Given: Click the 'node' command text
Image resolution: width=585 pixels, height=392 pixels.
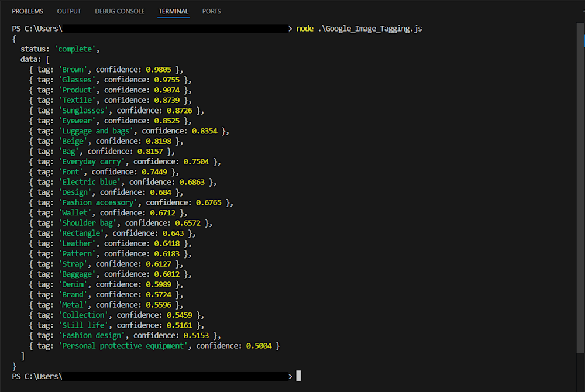Looking at the screenshot, I should pyautogui.click(x=305, y=29).
